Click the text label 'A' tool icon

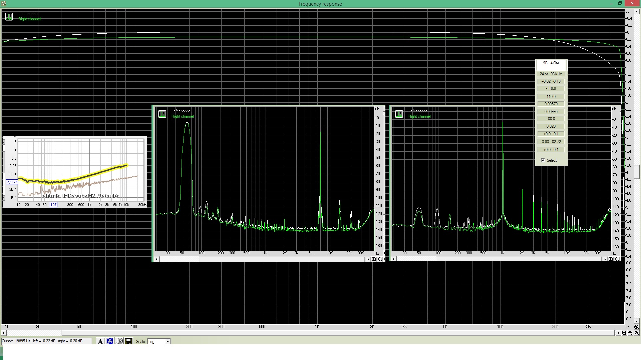coord(100,341)
